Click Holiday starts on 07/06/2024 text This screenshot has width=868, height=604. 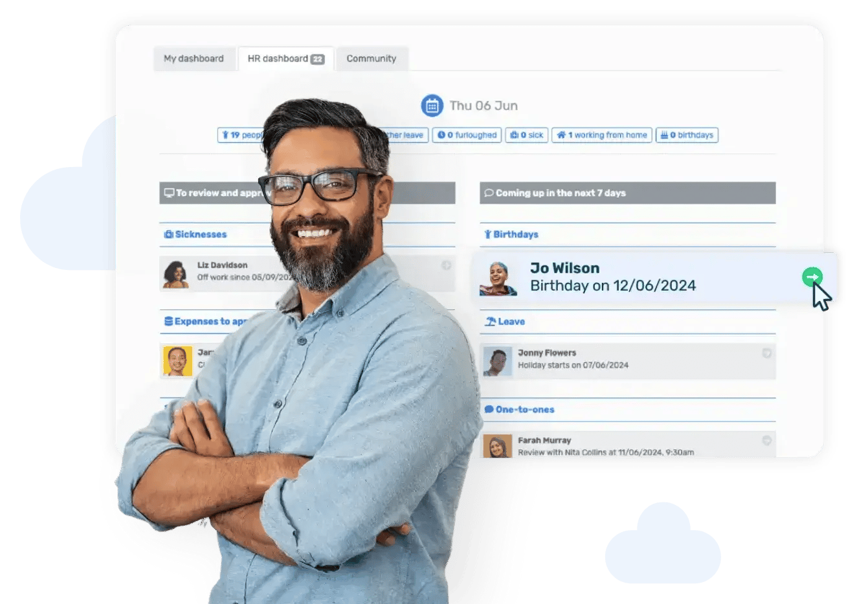pyautogui.click(x=573, y=365)
